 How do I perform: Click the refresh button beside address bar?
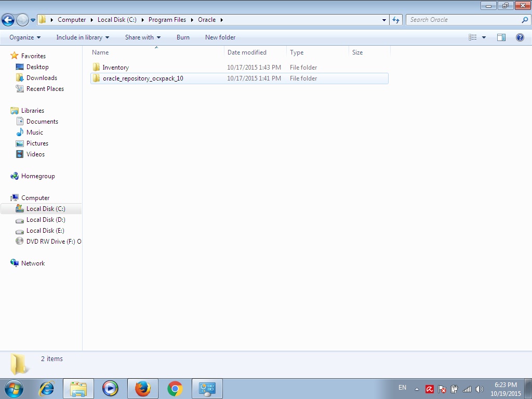[396, 20]
